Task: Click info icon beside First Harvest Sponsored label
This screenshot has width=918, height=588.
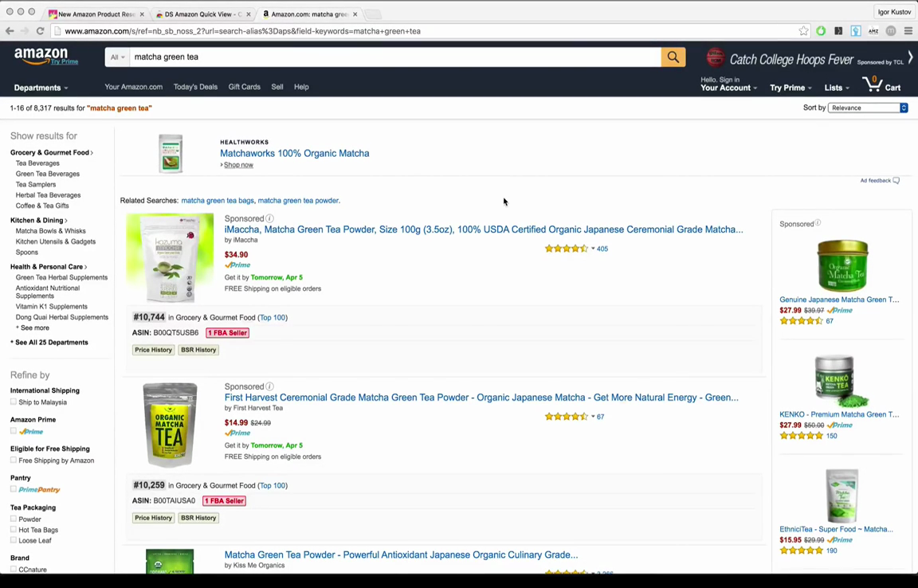Action: [270, 386]
